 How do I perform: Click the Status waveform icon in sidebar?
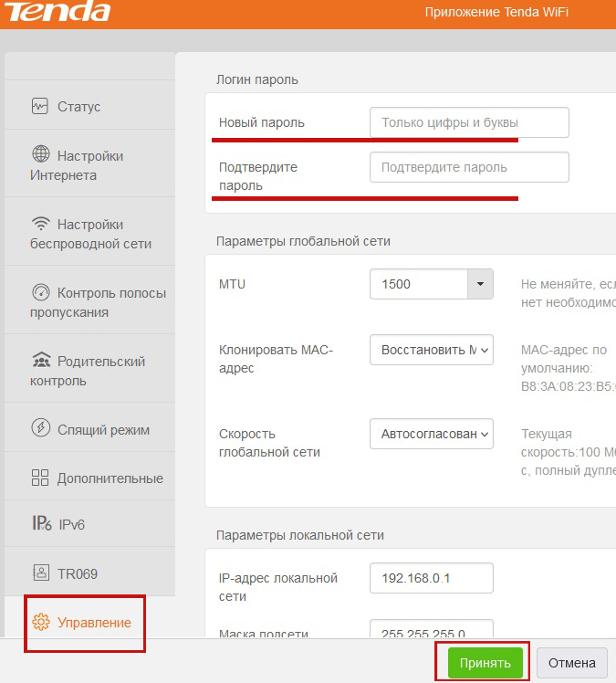pyautogui.click(x=40, y=107)
